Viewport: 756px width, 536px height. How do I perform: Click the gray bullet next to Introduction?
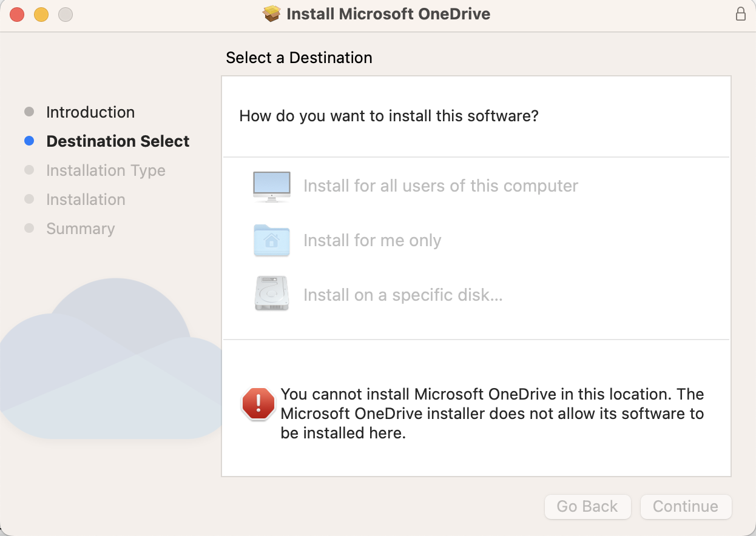pos(29,112)
